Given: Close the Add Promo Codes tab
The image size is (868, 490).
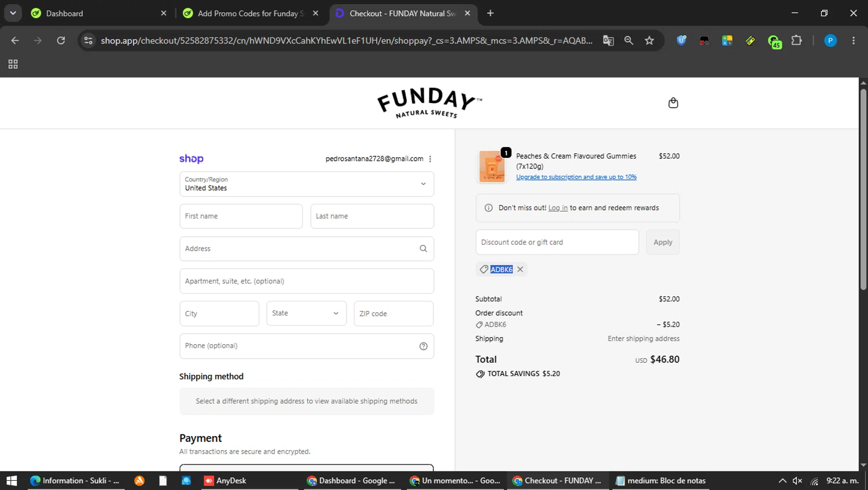Looking at the screenshot, I should pyautogui.click(x=315, y=13).
